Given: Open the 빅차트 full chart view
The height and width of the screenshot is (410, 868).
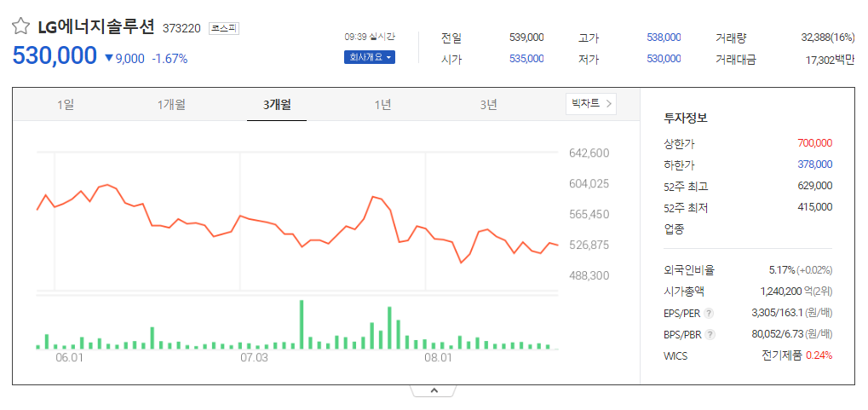Looking at the screenshot, I should [x=590, y=104].
